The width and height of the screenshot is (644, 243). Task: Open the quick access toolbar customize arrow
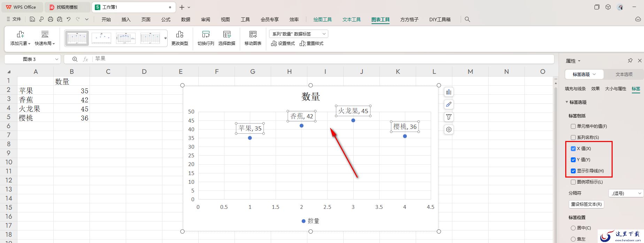pyautogui.click(x=87, y=19)
